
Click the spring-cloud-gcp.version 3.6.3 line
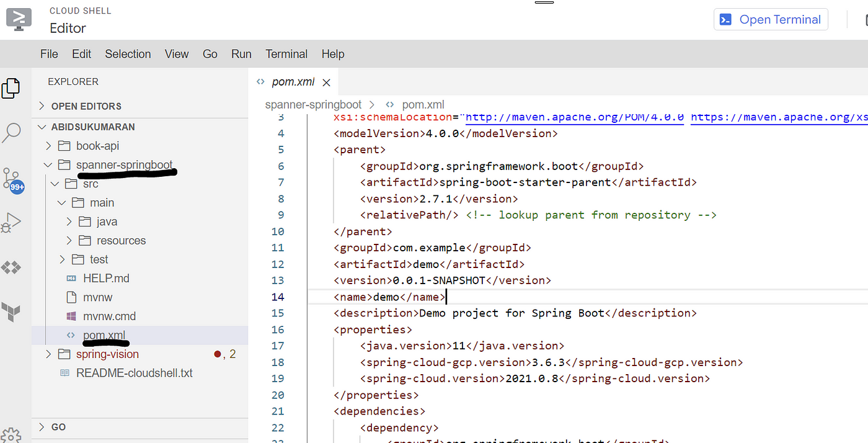click(x=551, y=362)
